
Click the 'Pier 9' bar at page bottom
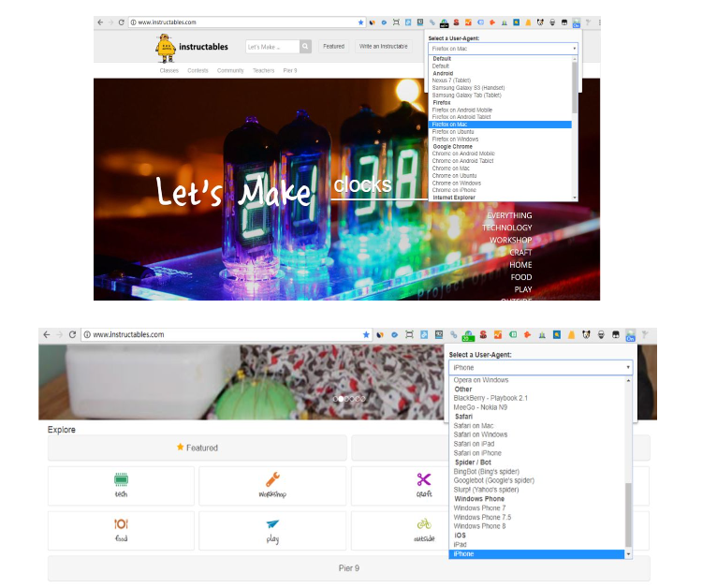pos(349,568)
